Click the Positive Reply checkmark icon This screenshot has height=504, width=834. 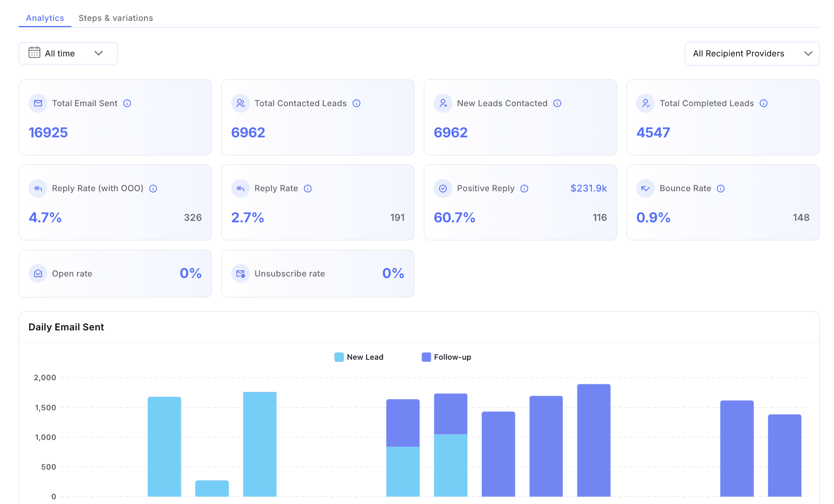pyautogui.click(x=443, y=188)
